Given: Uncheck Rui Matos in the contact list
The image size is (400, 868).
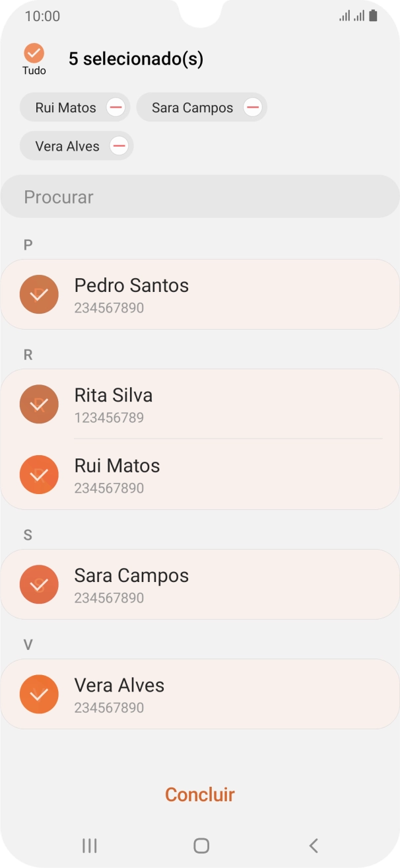Looking at the screenshot, I should coord(39,474).
